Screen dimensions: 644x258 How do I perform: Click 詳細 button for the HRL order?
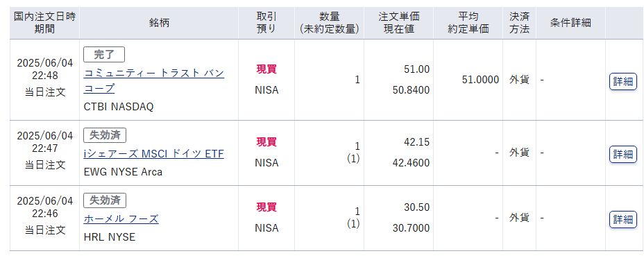pos(622,219)
